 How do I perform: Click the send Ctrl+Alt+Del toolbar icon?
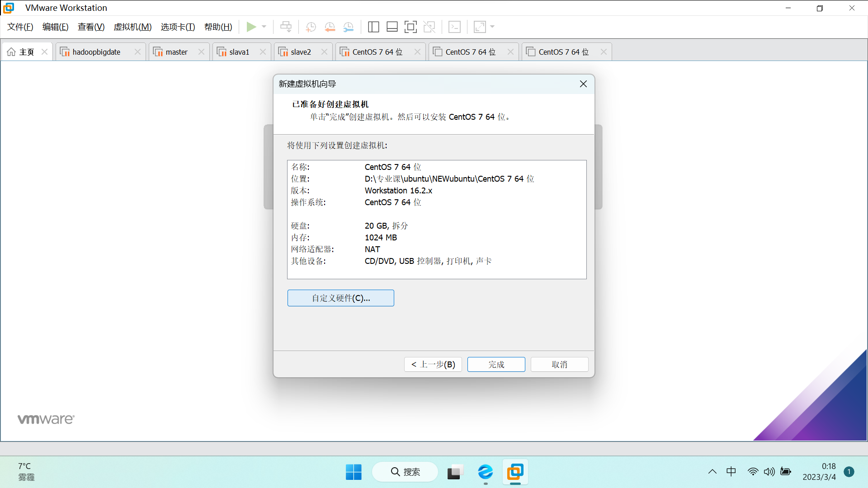pos(286,27)
